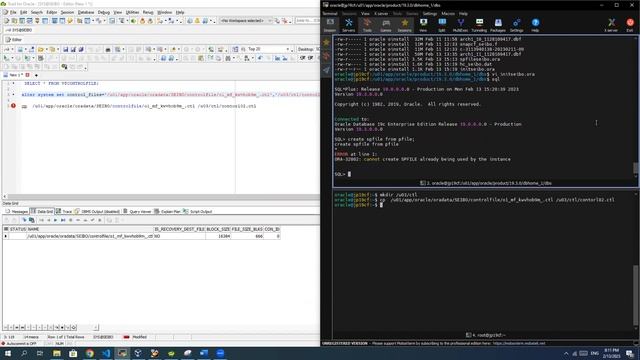Click the red error marker in editor gutter

coord(13,106)
